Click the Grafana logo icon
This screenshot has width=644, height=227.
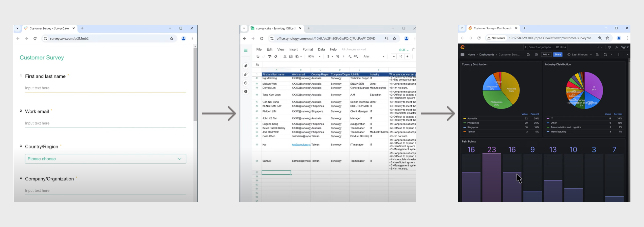(463, 47)
